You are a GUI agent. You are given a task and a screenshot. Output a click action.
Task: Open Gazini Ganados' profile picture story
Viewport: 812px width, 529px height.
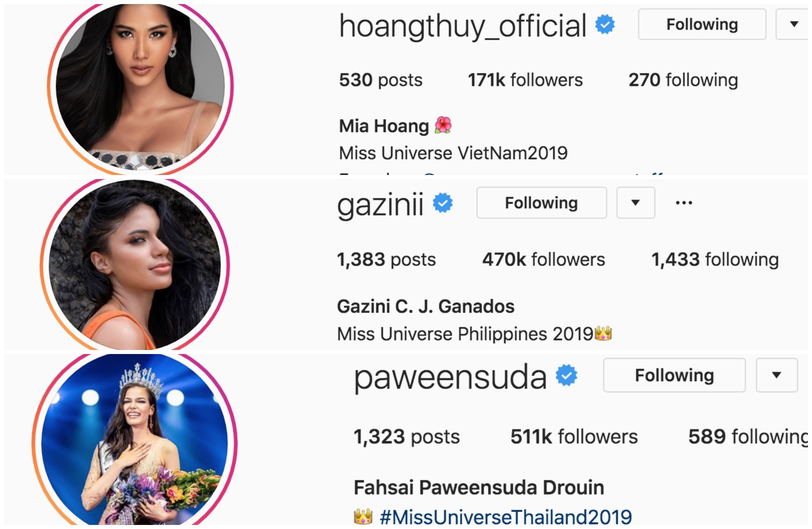[x=135, y=265]
